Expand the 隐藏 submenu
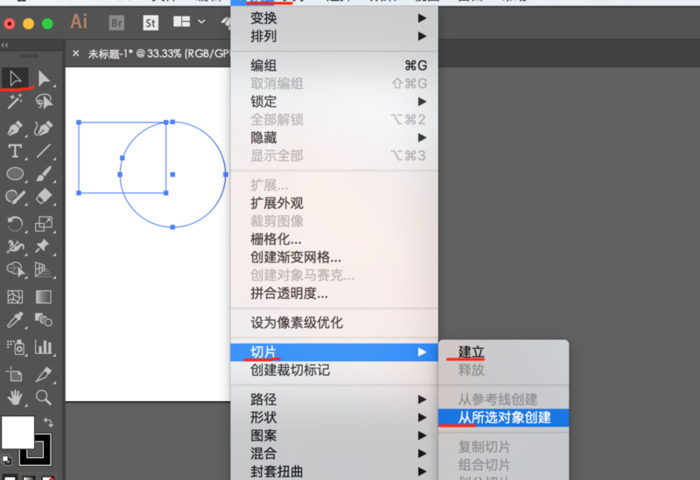Viewport: 700px width, 480px height. (x=334, y=138)
